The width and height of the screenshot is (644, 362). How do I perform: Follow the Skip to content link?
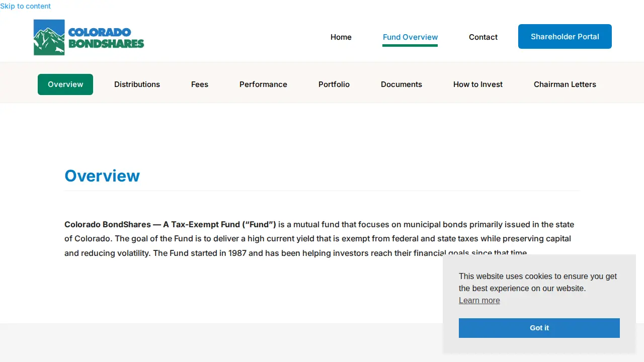pos(25,6)
